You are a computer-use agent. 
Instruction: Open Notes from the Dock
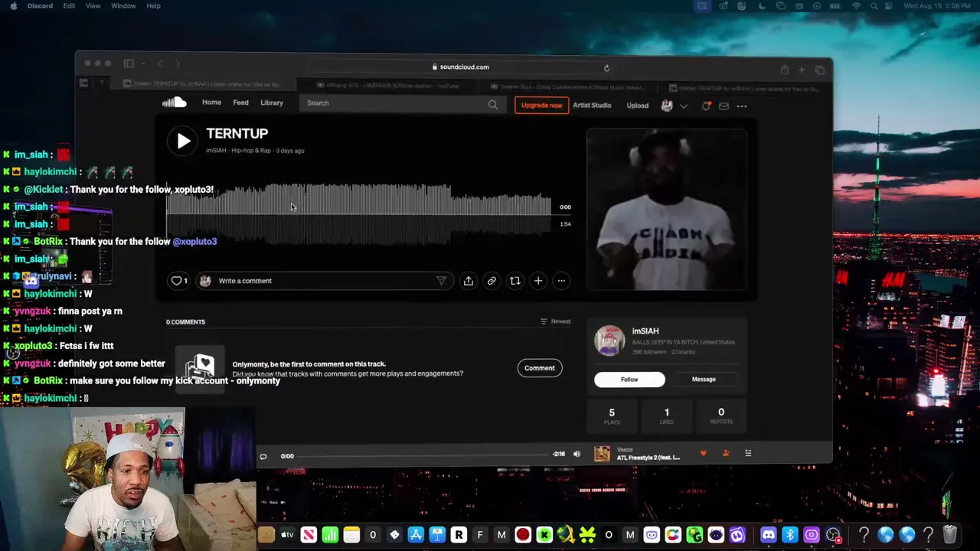click(x=351, y=535)
